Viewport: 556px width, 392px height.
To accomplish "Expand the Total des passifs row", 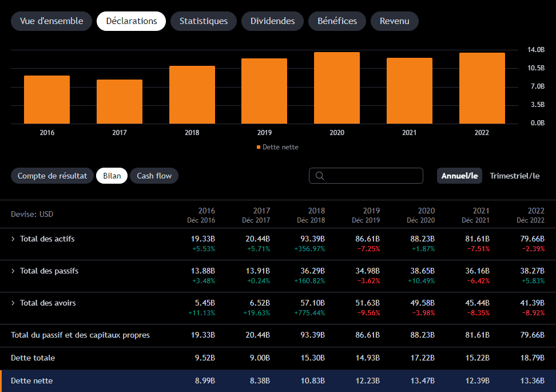I will pyautogui.click(x=13, y=271).
